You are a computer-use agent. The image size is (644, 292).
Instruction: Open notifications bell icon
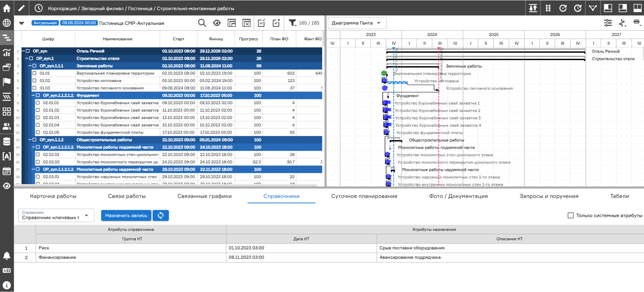tap(7, 256)
